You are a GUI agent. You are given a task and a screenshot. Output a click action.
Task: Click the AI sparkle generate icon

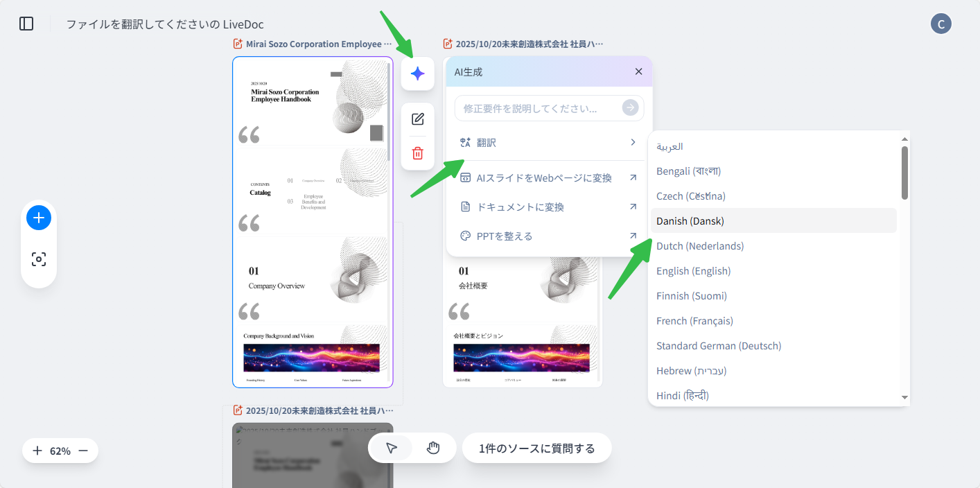tap(417, 73)
